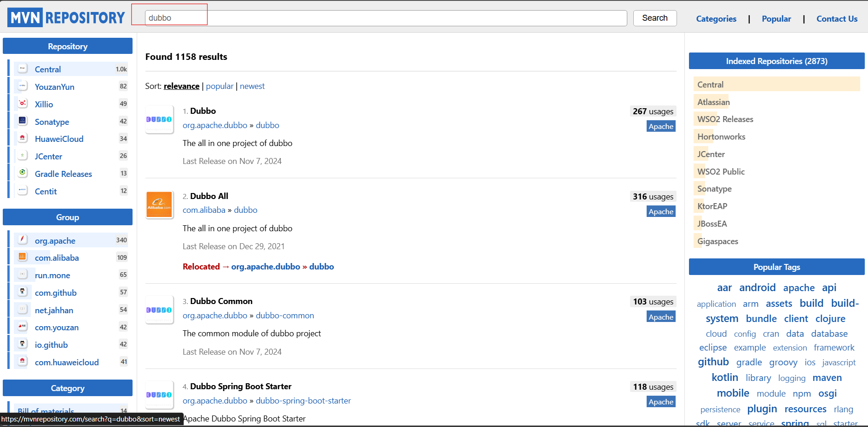Click the io.github group icon

coord(23,344)
